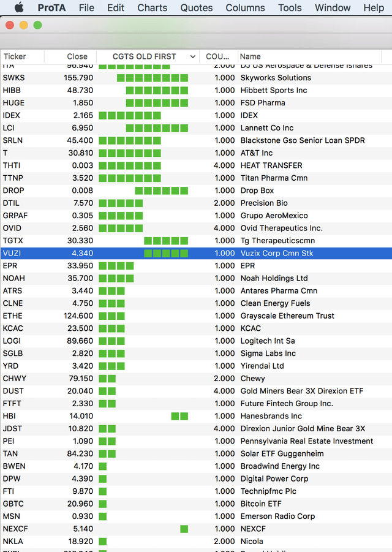Screen dimensions: 392x552
Task: Open the ProTA application menu
Action: click(x=51, y=7)
